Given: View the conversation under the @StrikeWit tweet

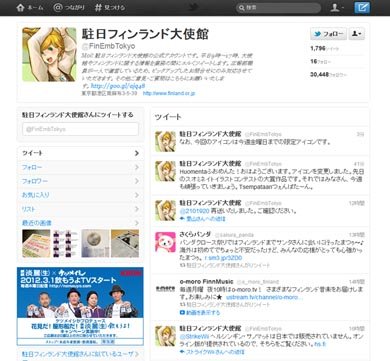Looking at the screenshot, I should coord(212,352).
